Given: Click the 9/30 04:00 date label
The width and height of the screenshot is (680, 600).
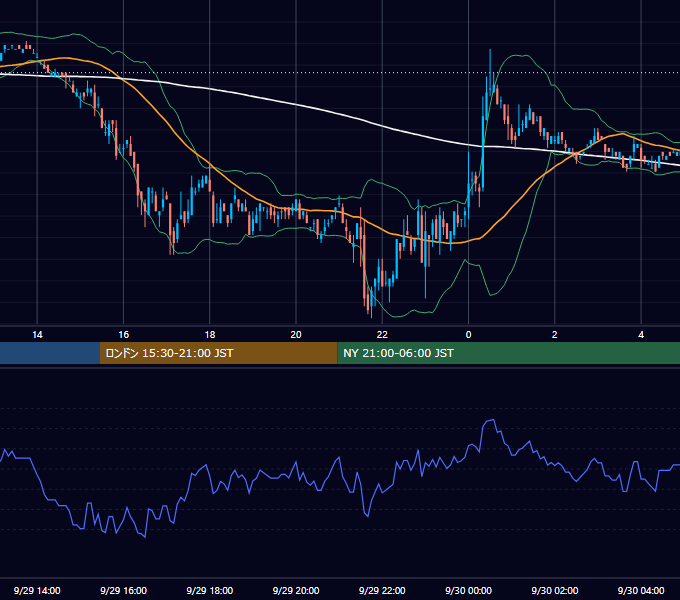Looking at the screenshot, I should coord(641,590).
